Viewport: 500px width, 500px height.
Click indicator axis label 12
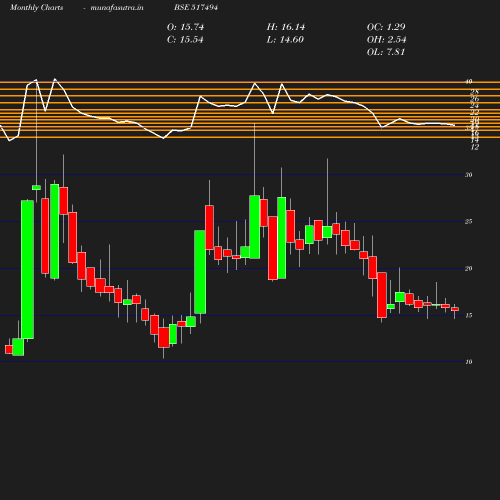click(475, 147)
